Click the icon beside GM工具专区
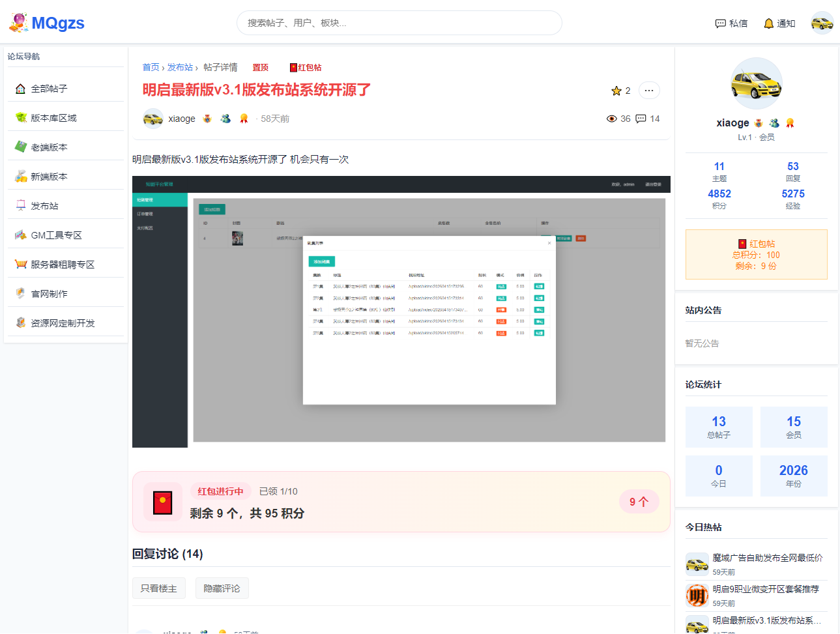This screenshot has height=634, width=840. click(21, 235)
